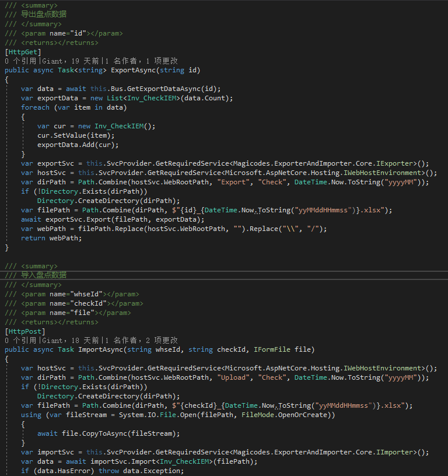This screenshot has width=448, height=476.
Task: Click the 'return webPath;' statement
Action: click(51, 238)
